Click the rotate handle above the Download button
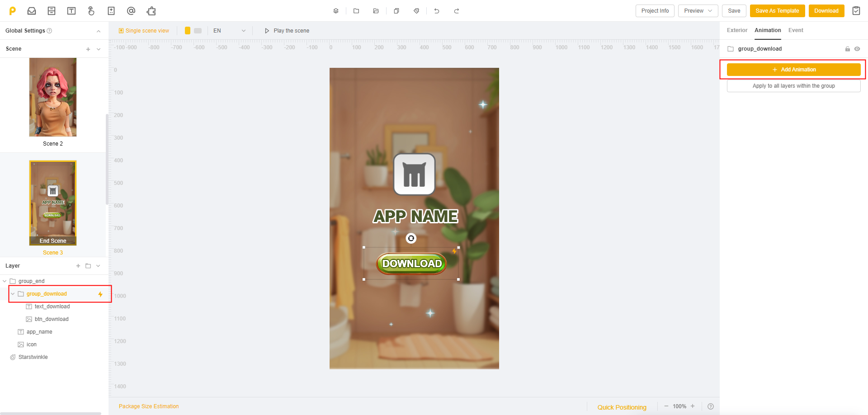 click(411, 238)
